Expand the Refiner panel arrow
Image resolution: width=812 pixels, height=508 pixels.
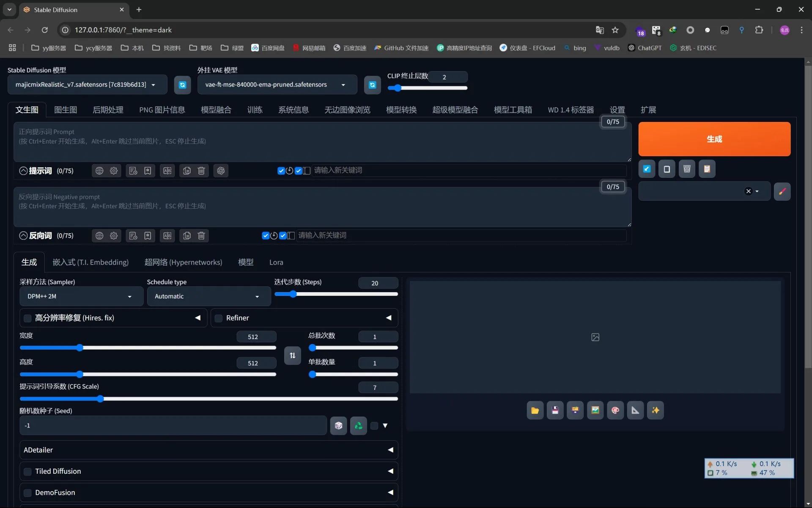point(389,318)
